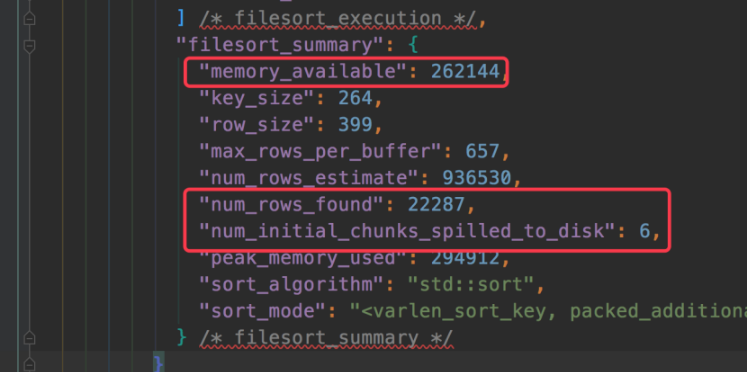Image resolution: width=748 pixels, height=372 pixels.
Task: Click the row_size value 399
Action: point(355,125)
